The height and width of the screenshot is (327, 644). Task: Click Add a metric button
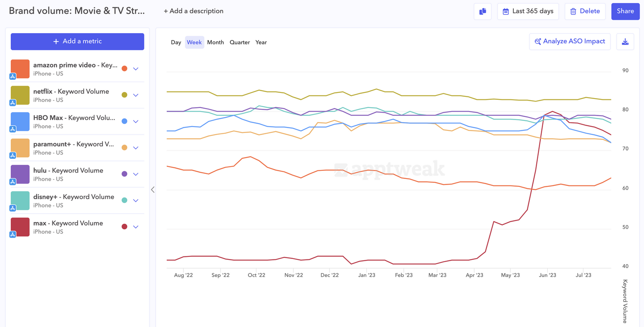coord(77,41)
